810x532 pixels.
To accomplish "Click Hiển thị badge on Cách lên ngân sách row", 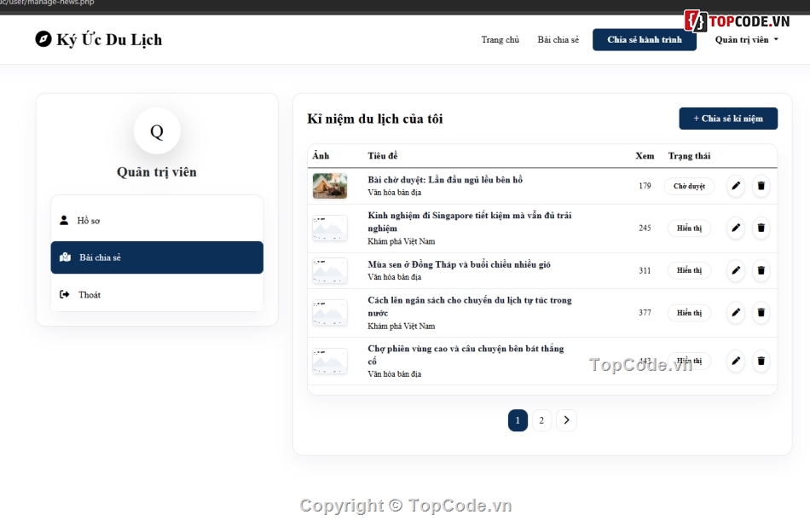I will pyautogui.click(x=689, y=313).
